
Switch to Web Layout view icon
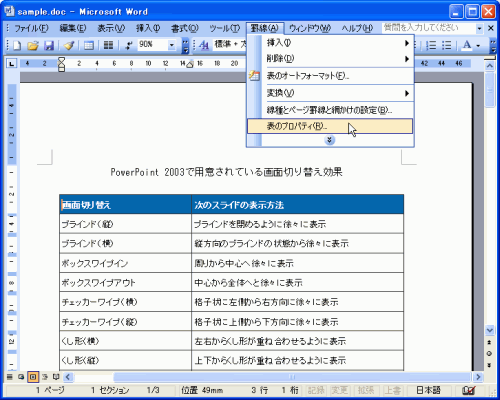coord(21,377)
